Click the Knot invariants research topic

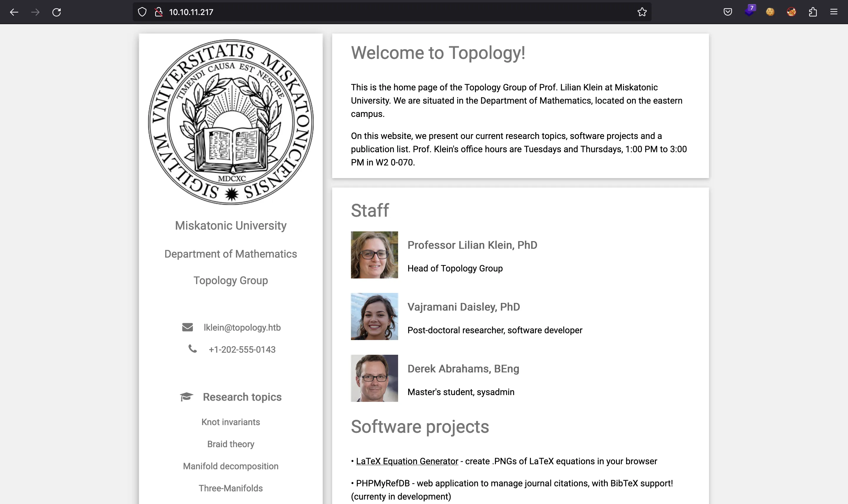click(x=231, y=422)
